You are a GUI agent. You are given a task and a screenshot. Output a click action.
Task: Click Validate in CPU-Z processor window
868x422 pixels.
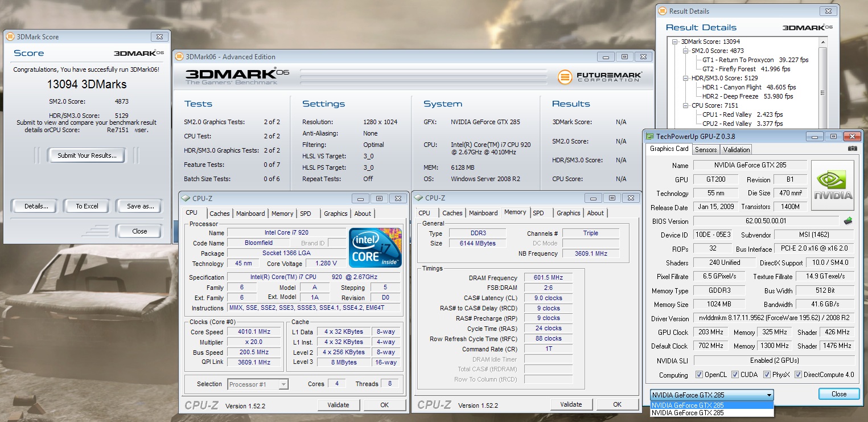[339, 405]
